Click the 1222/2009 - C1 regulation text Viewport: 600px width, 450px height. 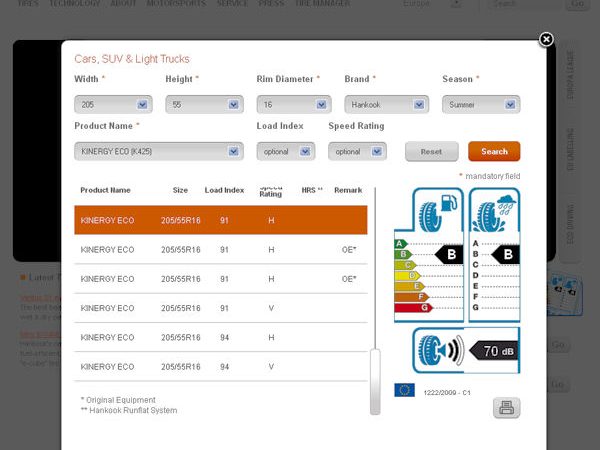coord(447,393)
